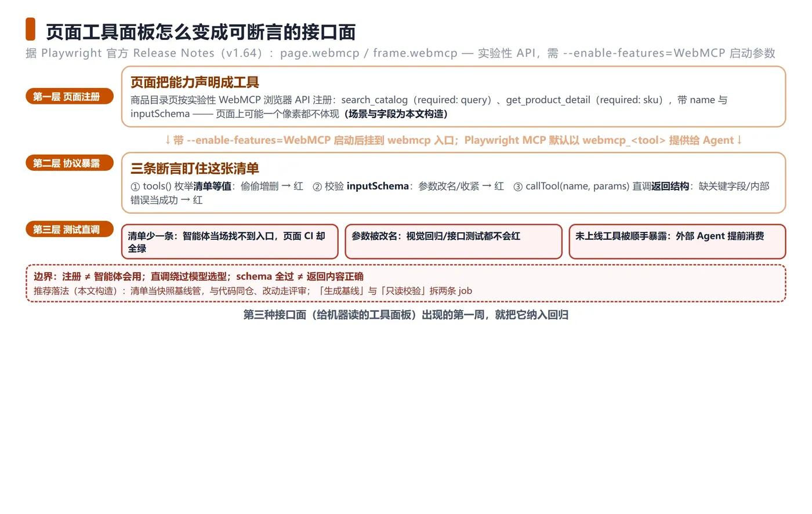Click the 推荐落法 recommendation line
Screen dimensions: 812x514
253,291
